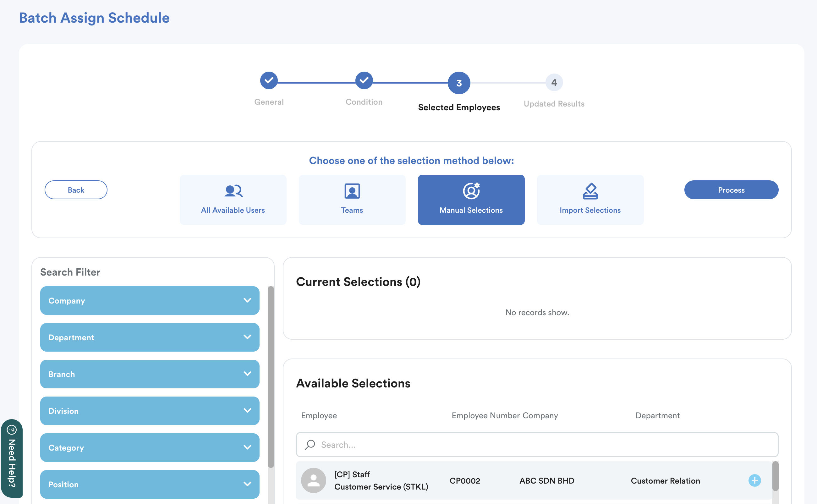This screenshot has width=817, height=504.
Task: Click the magnifier icon in search box
Action: (310, 444)
